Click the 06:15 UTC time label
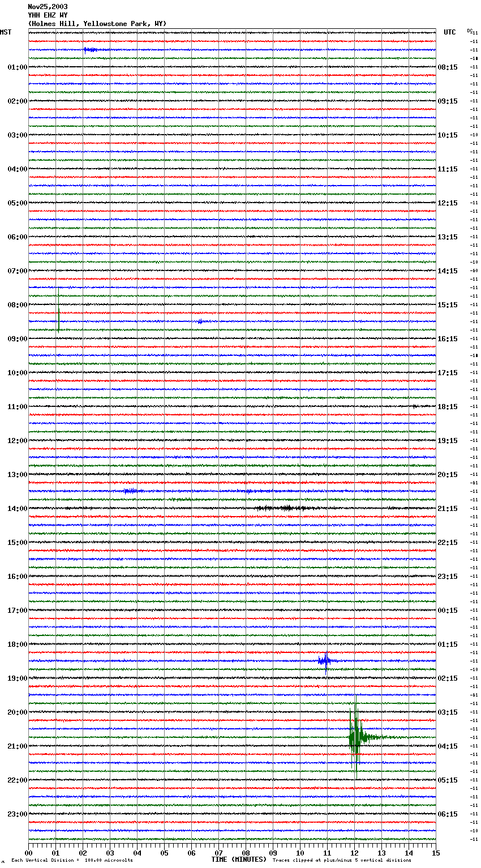Image resolution: width=481 pixels, height=868 pixels. 448,814
